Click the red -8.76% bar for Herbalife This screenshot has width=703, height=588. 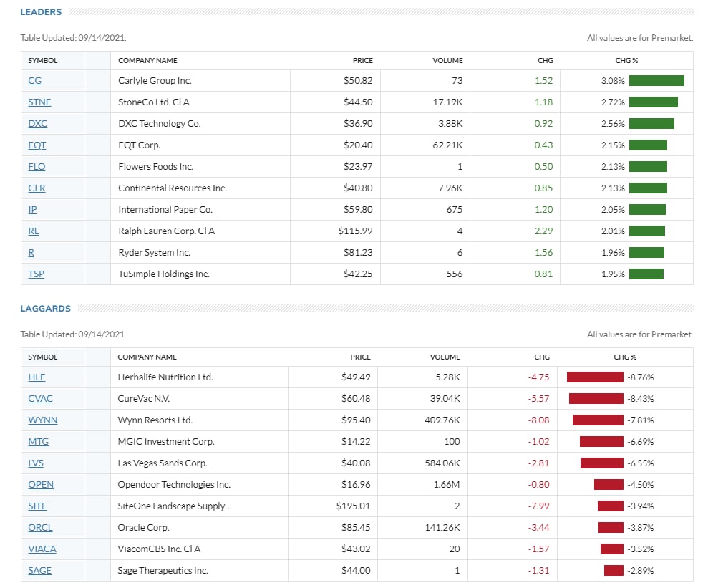[x=595, y=377]
